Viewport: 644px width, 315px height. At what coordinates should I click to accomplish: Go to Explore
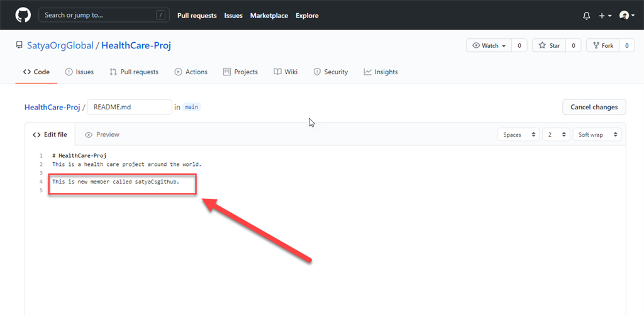tap(307, 16)
